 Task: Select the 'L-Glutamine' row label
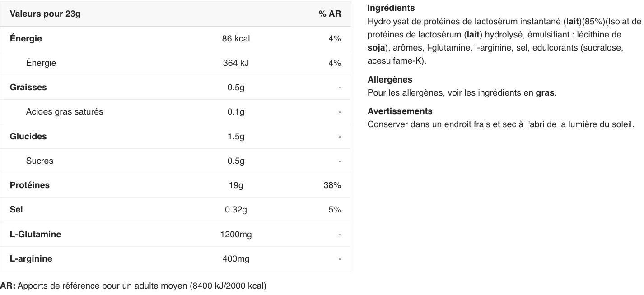35,235
